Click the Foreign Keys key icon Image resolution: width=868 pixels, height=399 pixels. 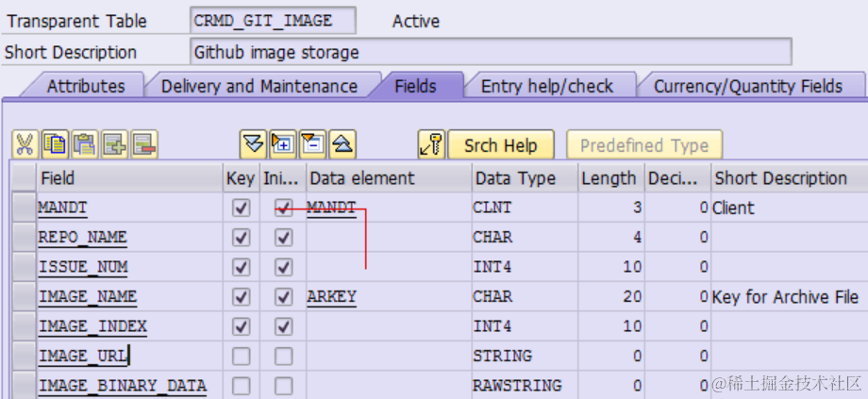coord(431,145)
